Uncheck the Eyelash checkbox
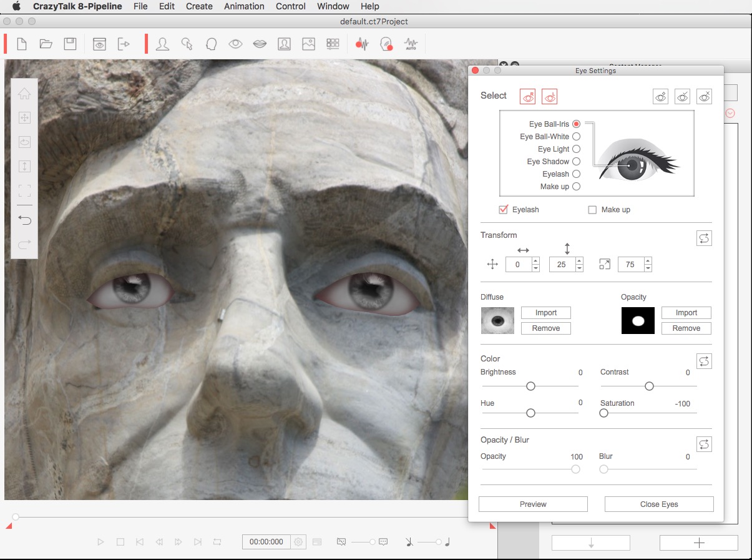This screenshot has height=560, width=752. point(504,210)
